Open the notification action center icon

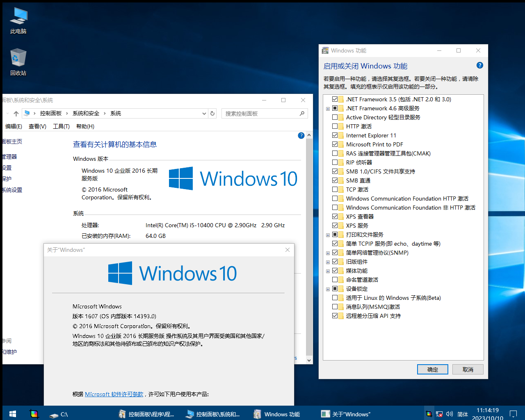(513, 414)
